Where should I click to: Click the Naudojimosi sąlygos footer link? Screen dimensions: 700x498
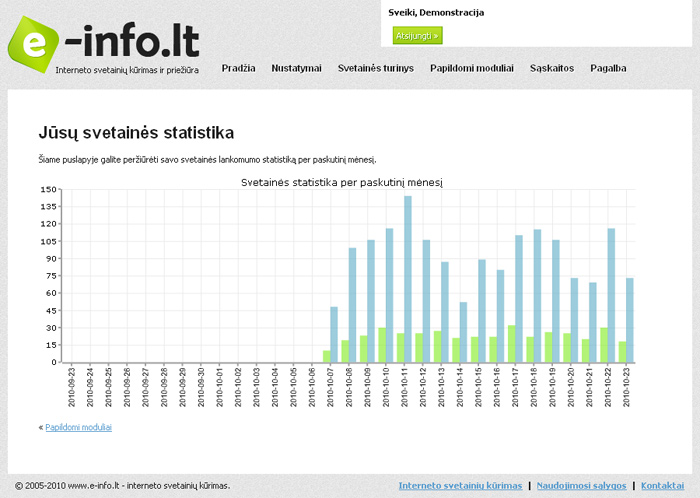(x=581, y=486)
